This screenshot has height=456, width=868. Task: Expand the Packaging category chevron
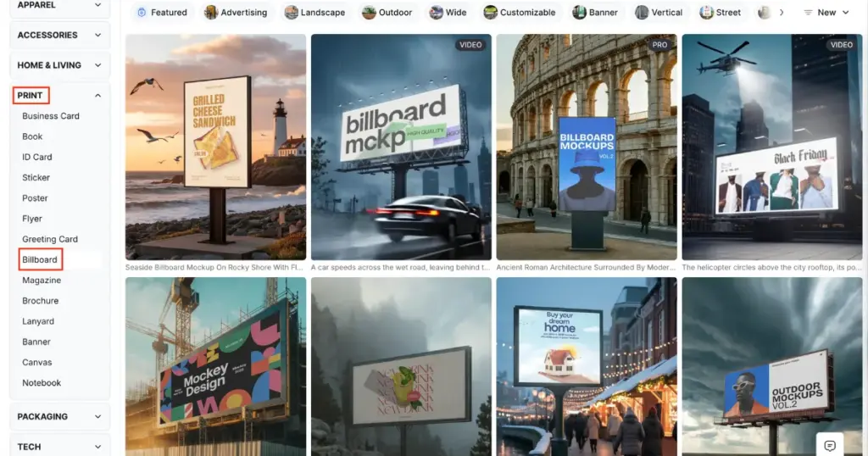pos(98,417)
